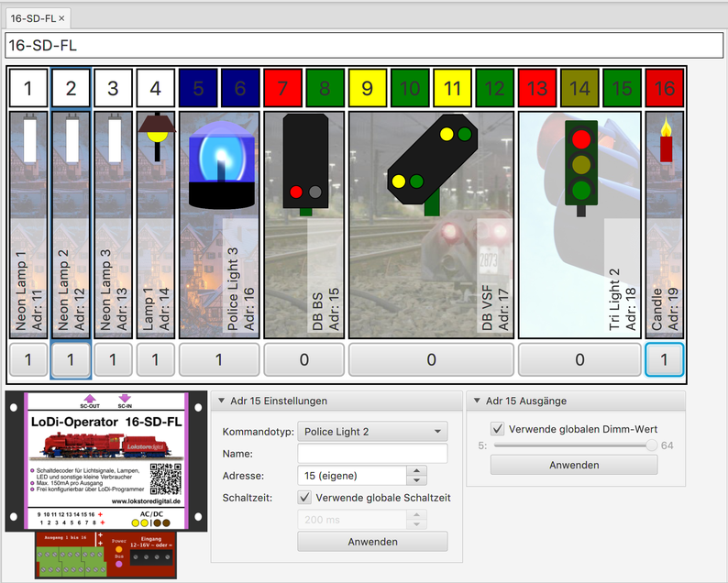Click the Name input field
Viewport: 728px width, 583px height.
(372, 454)
